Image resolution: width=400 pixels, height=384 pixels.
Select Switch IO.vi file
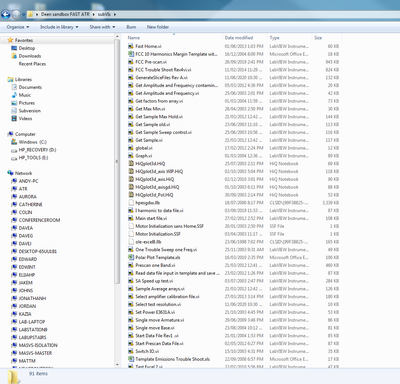[x=147, y=351]
